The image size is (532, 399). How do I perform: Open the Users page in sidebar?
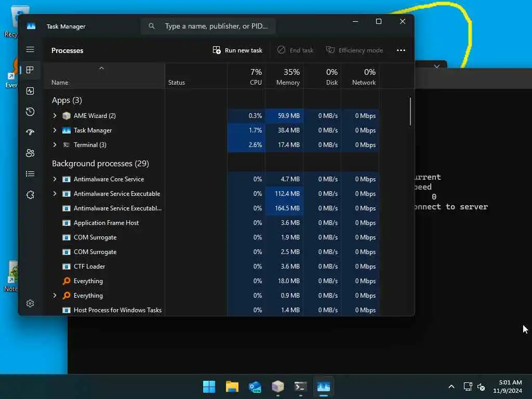tap(30, 153)
